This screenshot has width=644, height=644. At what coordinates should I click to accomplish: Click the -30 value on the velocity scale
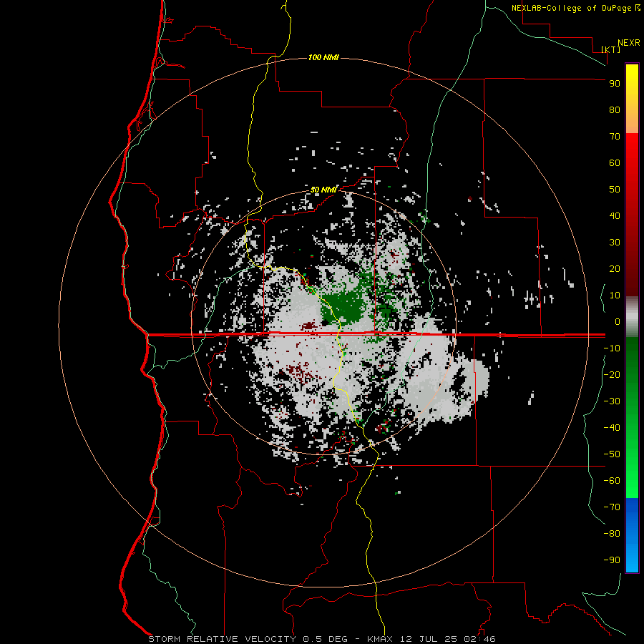[x=612, y=401]
